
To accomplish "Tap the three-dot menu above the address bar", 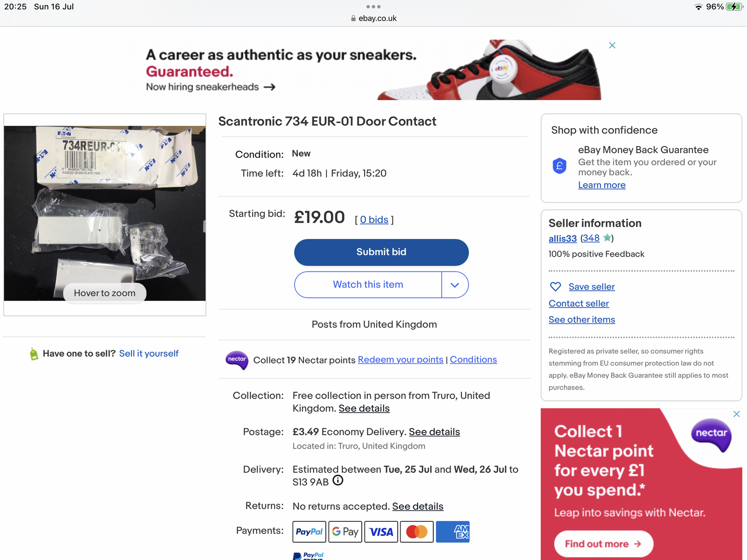I will (373, 7).
